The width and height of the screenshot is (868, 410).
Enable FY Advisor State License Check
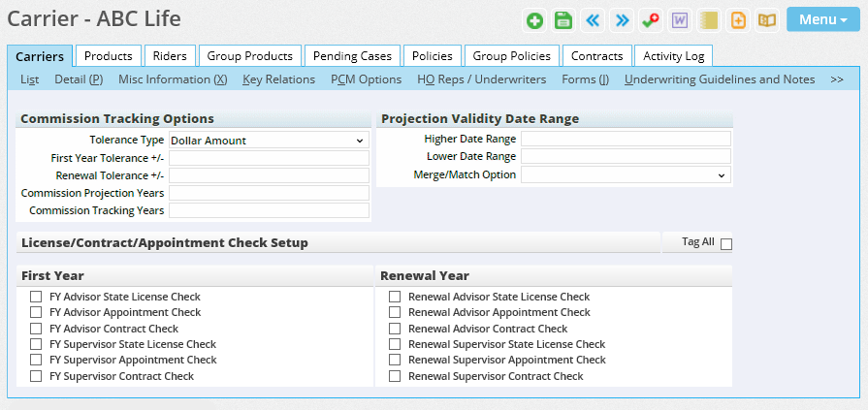[36, 297]
